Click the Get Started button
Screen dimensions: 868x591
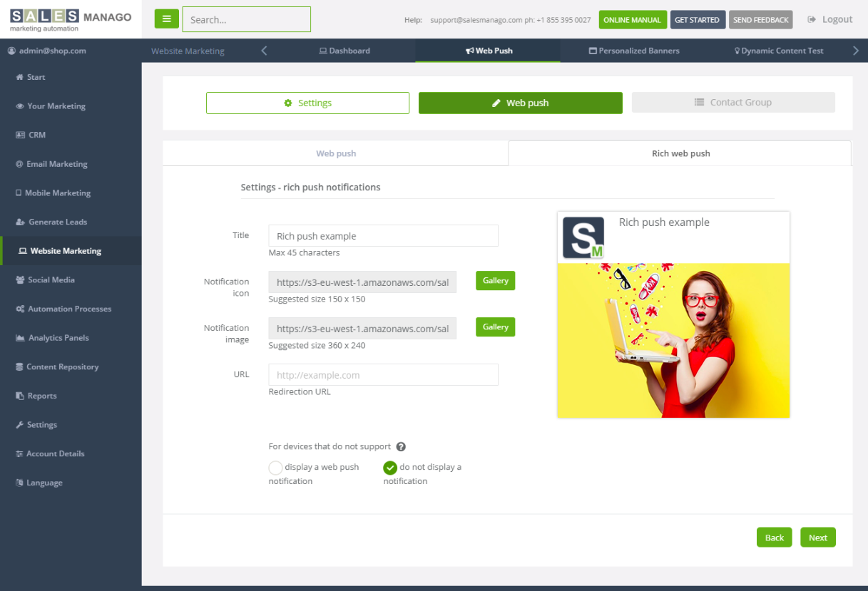click(x=698, y=20)
